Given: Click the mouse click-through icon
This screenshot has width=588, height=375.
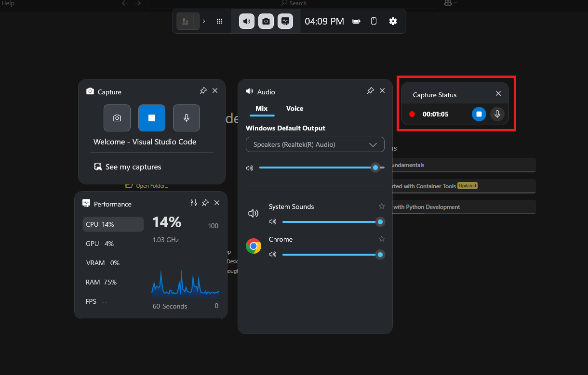Looking at the screenshot, I should coord(373,21).
